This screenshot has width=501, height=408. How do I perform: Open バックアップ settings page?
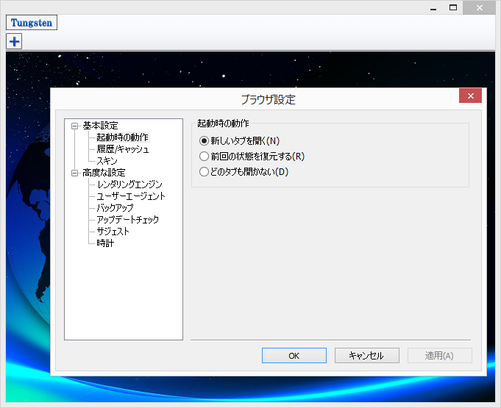[x=115, y=208]
